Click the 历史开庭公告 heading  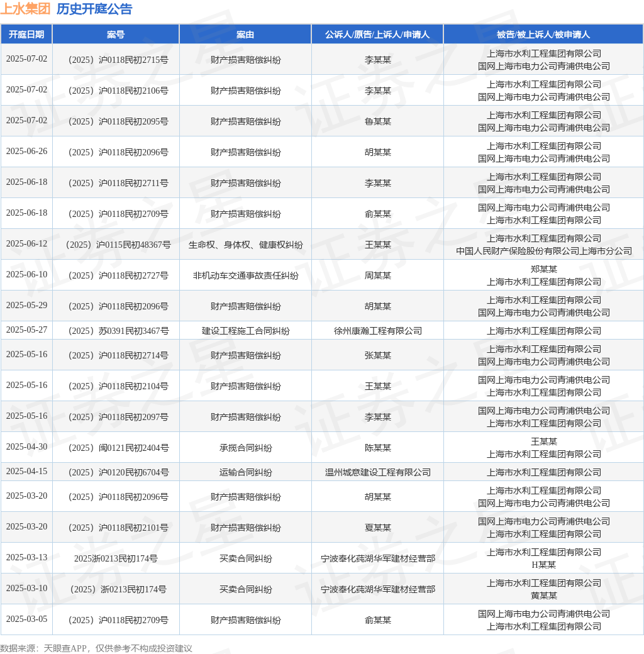coord(95,9)
